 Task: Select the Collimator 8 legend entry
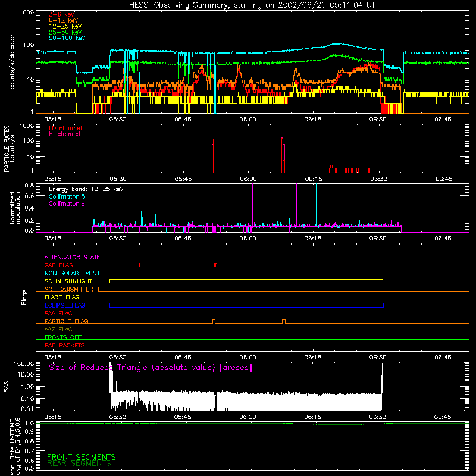click(x=67, y=196)
